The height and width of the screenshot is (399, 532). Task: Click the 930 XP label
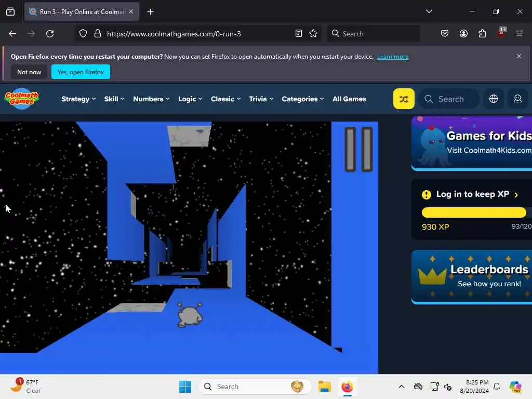tap(435, 227)
